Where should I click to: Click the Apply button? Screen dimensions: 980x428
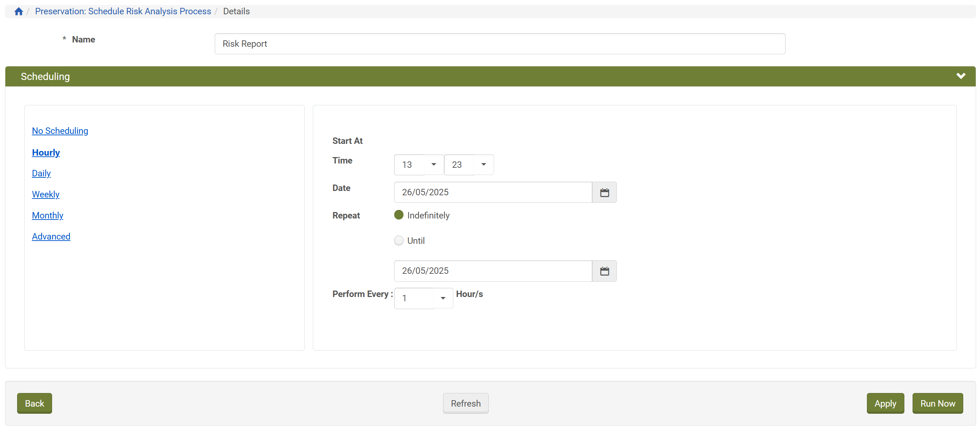885,403
